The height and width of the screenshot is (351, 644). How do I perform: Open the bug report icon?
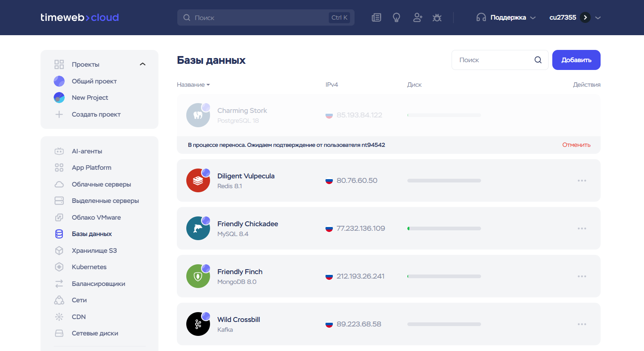437,18
